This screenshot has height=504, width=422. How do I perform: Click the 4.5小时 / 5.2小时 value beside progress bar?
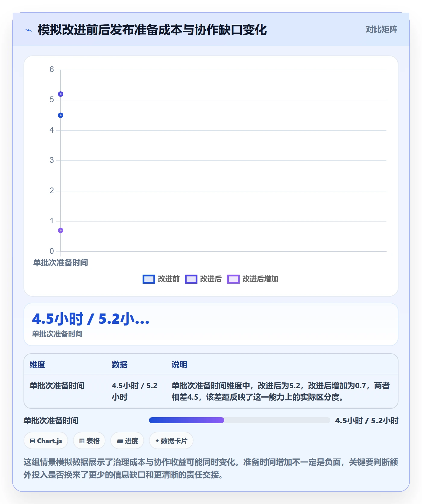click(x=367, y=421)
